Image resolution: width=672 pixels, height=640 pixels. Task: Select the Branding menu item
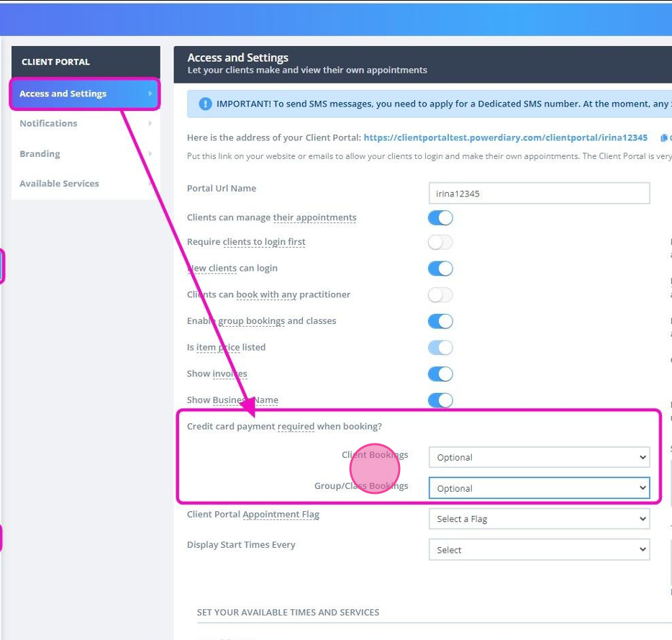coord(40,153)
